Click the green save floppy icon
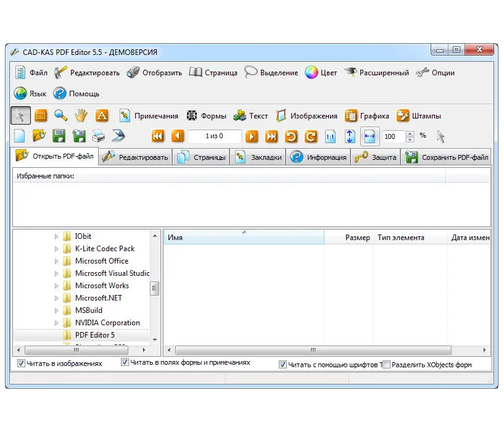Screen dimensions: 504x432 tap(59, 136)
